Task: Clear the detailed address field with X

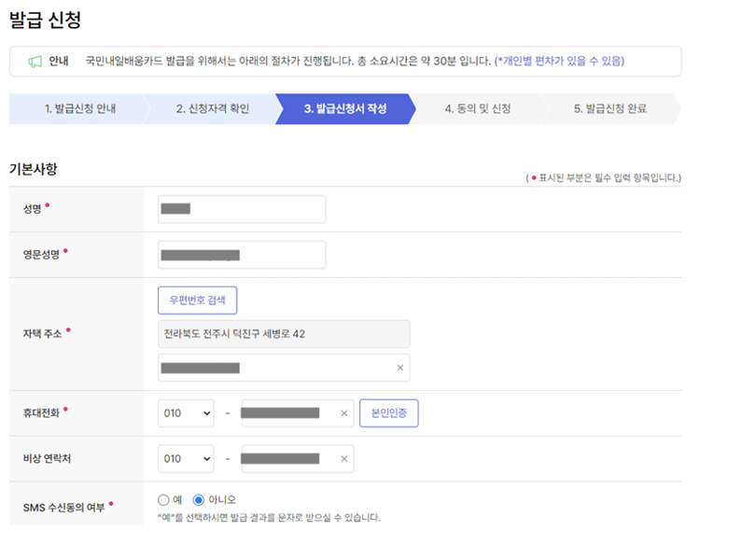Action: click(x=399, y=368)
